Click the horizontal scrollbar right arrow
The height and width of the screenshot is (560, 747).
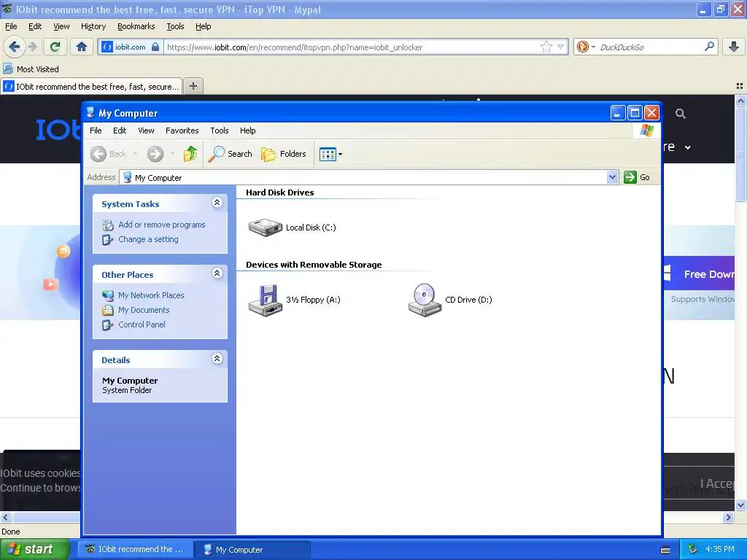coord(728,517)
